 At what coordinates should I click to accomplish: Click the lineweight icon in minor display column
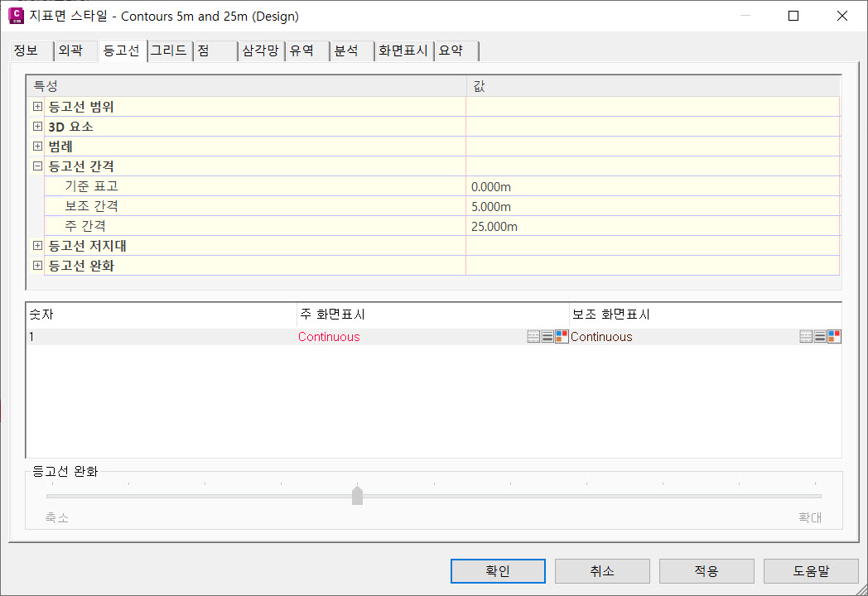(820, 337)
